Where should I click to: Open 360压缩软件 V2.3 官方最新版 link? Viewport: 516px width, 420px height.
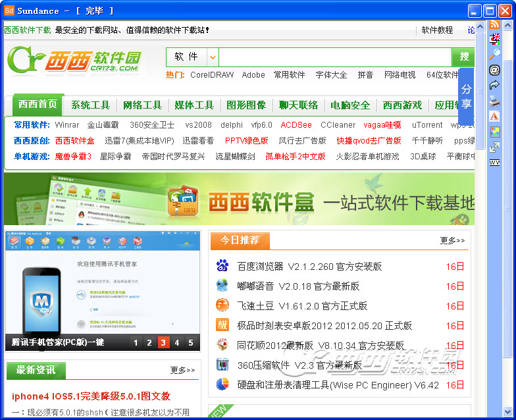point(299,365)
